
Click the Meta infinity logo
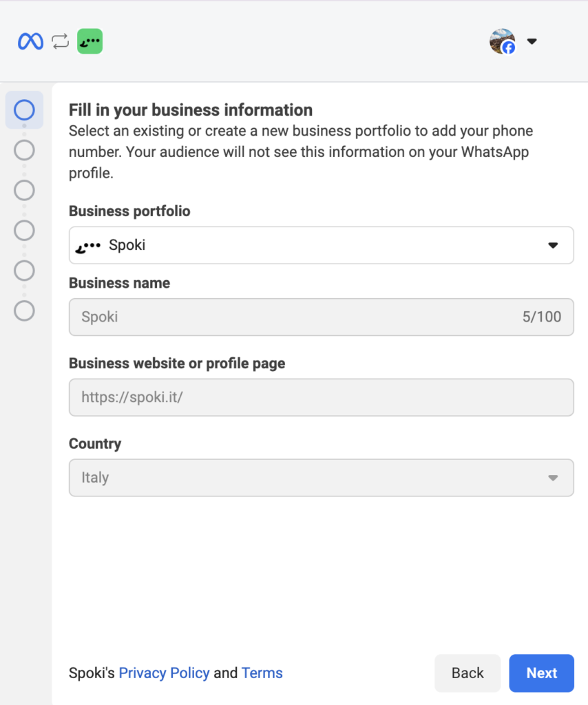click(30, 41)
